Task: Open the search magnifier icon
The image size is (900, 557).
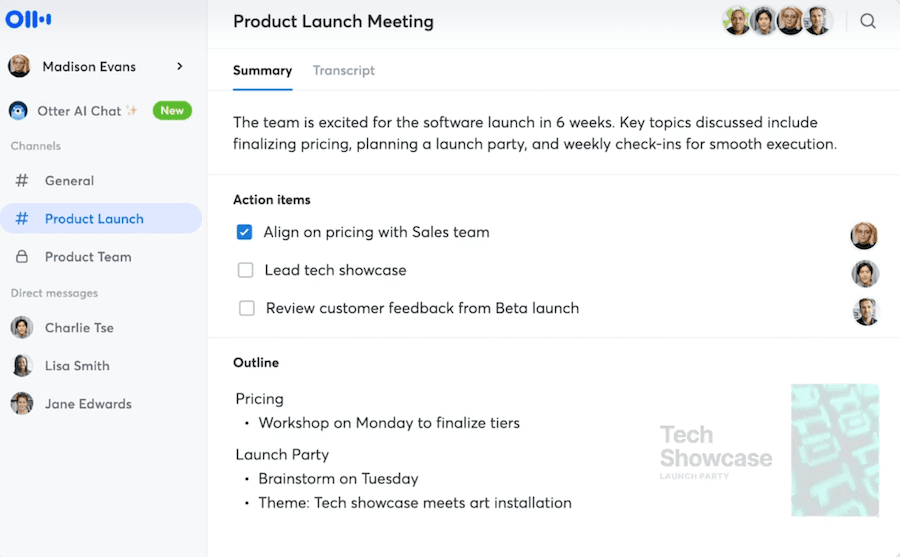Action: pos(868,21)
